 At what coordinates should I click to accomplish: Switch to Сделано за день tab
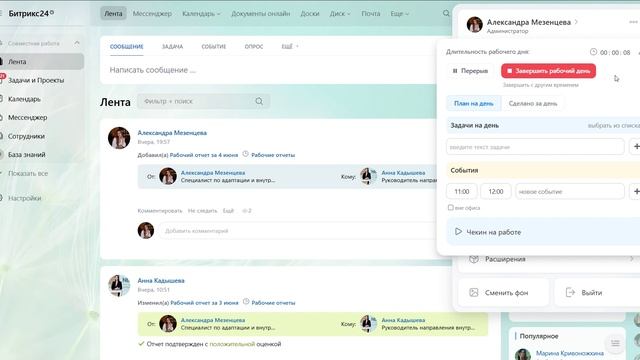click(533, 104)
